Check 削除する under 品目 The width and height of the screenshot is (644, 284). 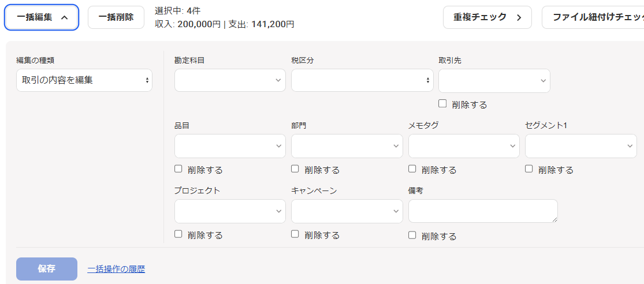click(178, 169)
